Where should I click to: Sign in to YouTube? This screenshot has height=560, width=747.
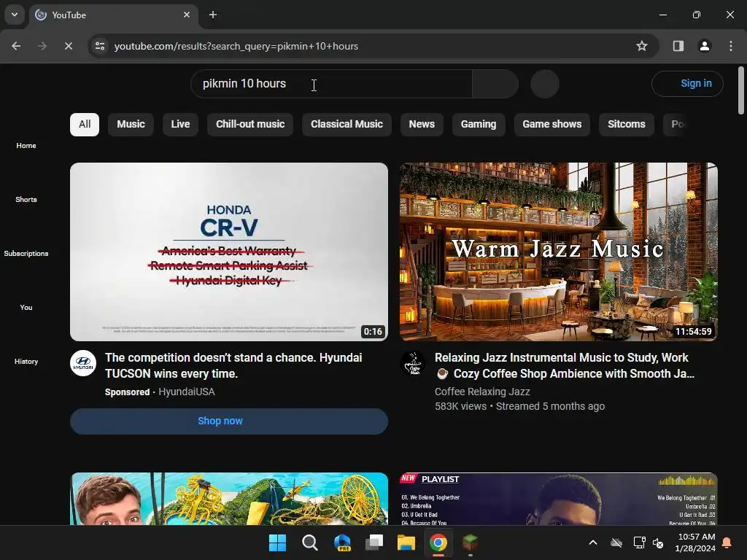[687, 84]
